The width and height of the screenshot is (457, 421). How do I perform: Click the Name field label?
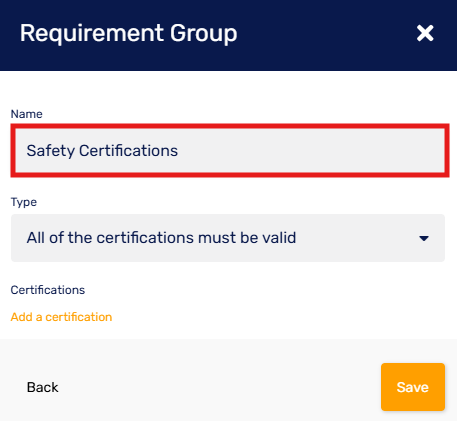tap(27, 114)
